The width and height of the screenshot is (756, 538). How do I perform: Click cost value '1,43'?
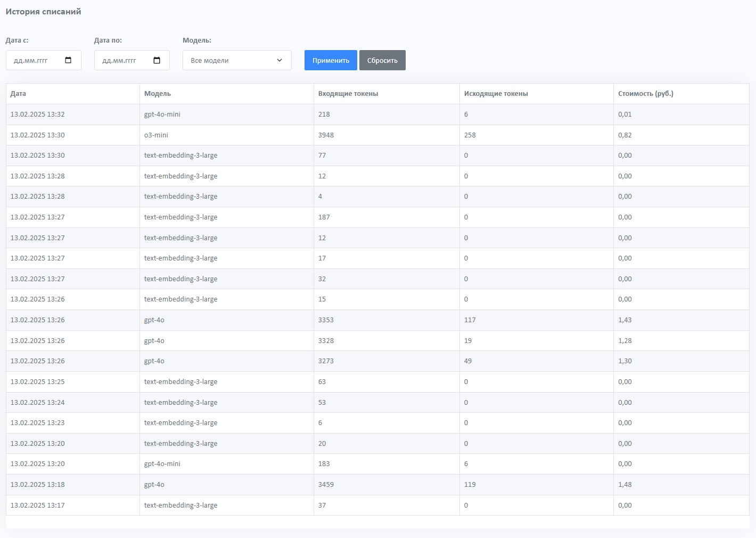pyautogui.click(x=625, y=320)
